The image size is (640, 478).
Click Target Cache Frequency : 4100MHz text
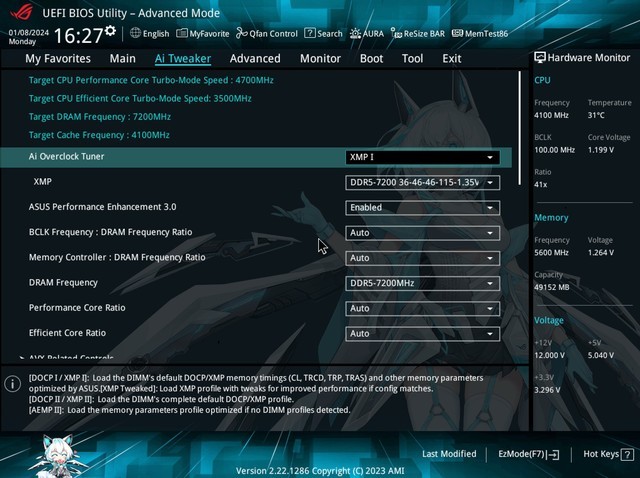99,135
